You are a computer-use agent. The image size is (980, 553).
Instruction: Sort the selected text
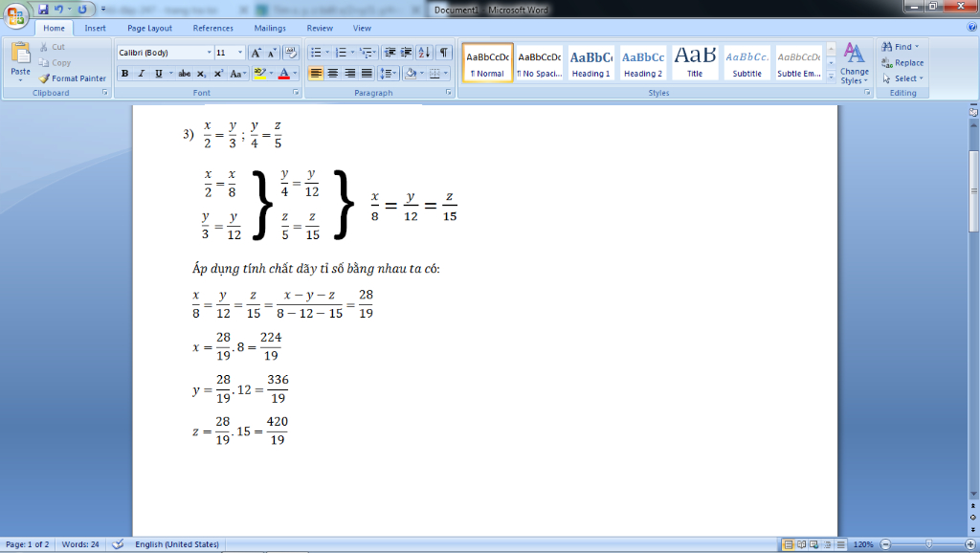[424, 54]
